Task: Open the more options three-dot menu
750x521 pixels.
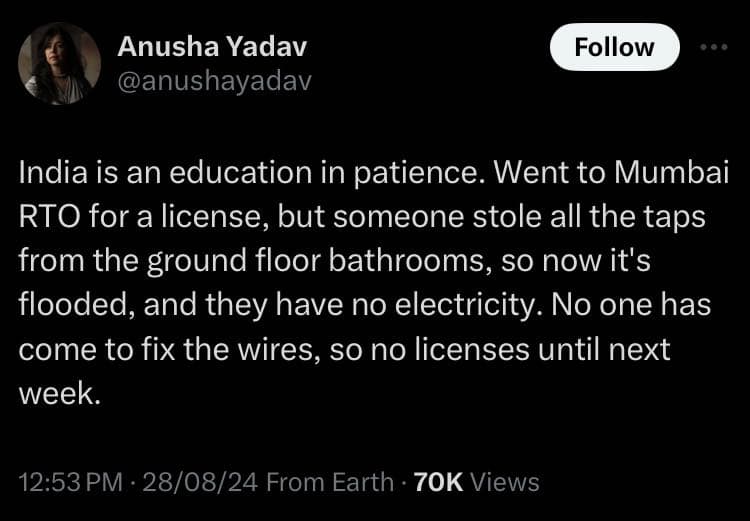Action: tap(714, 47)
